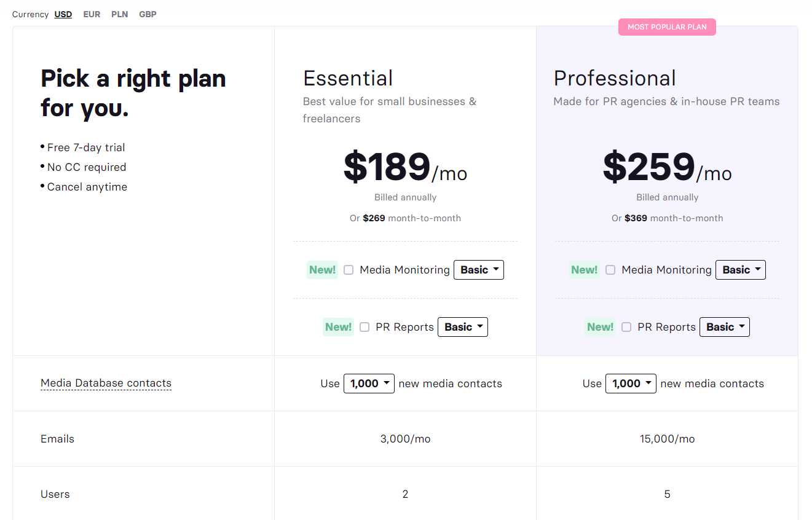The width and height of the screenshot is (812, 520).
Task: Open Essential Media Monitoring Basic dropdown
Action: 479,270
